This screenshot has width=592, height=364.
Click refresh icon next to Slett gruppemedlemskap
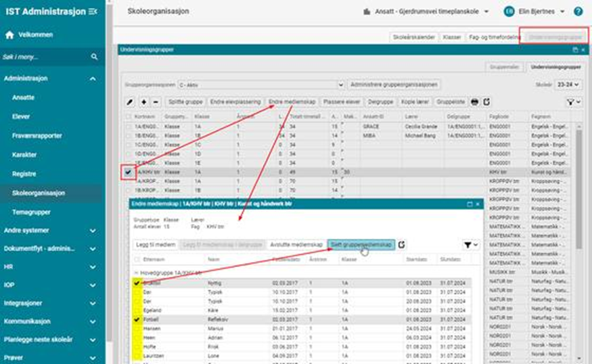tap(402, 244)
